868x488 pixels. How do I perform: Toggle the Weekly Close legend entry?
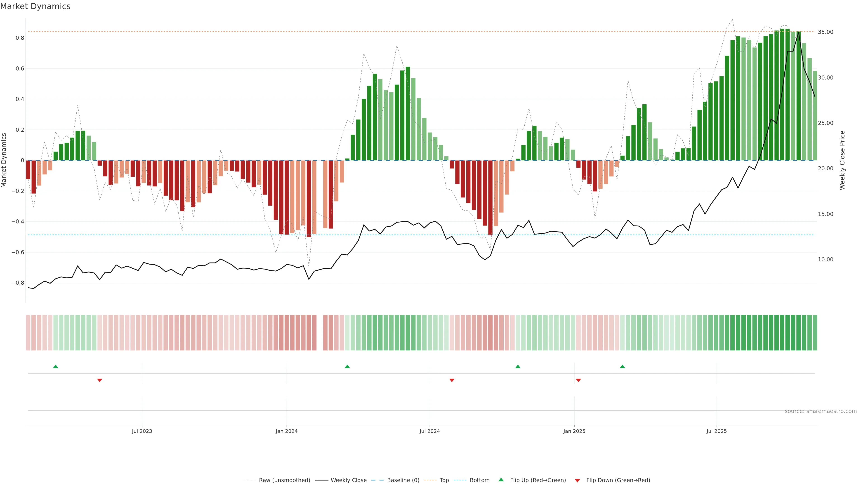(x=348, y=480)
